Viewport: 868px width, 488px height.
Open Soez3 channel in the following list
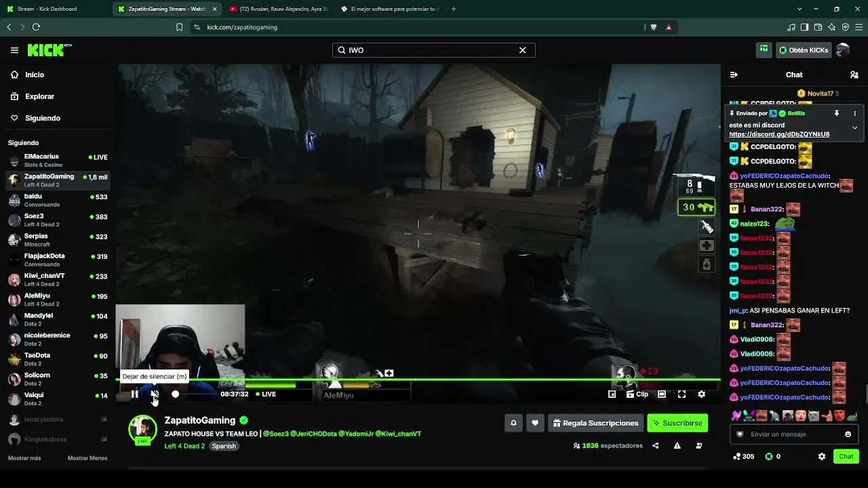57,220
